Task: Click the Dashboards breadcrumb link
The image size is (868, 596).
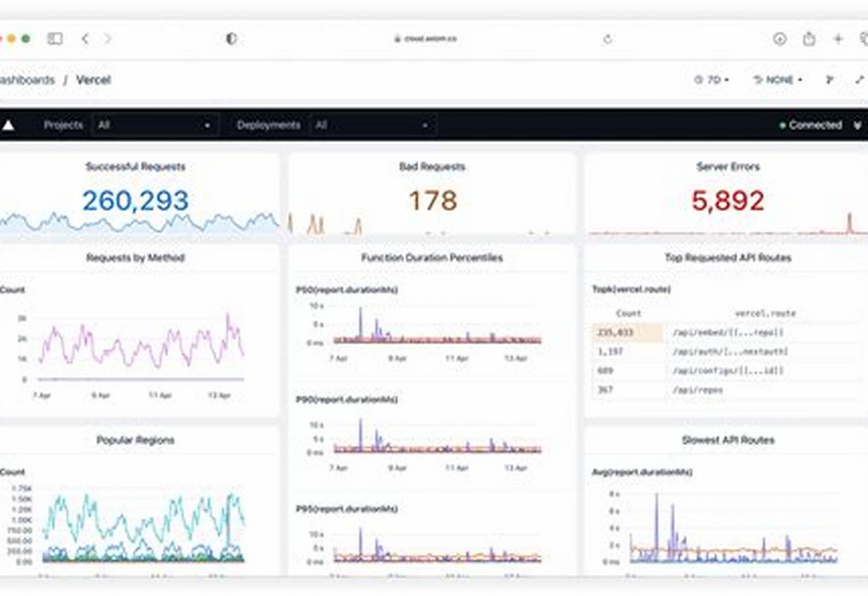Action: [27, 80]
